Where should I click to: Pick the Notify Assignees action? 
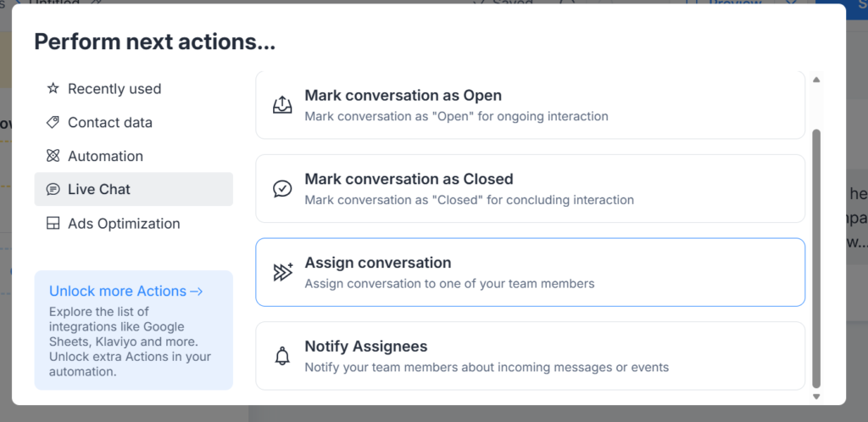point(530,356)
